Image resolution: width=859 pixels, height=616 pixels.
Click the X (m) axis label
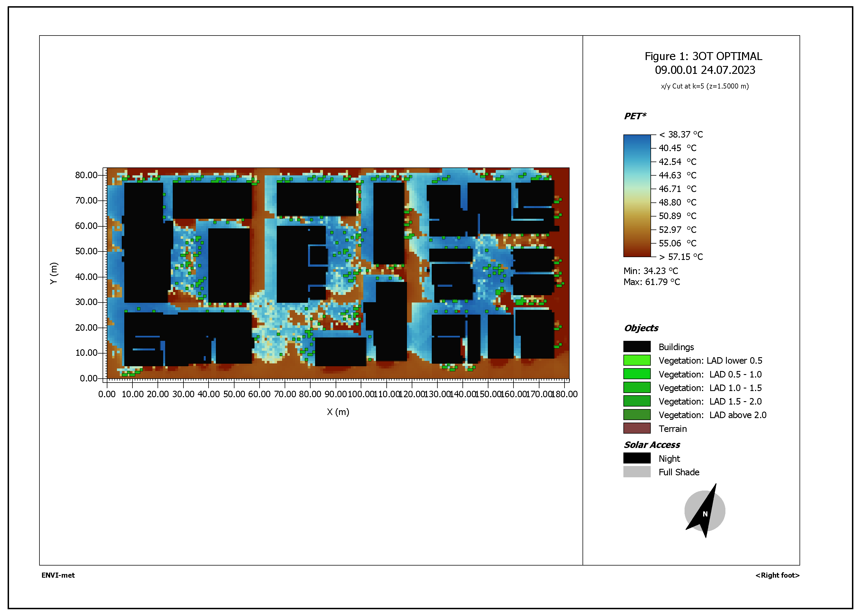point(338,412)
